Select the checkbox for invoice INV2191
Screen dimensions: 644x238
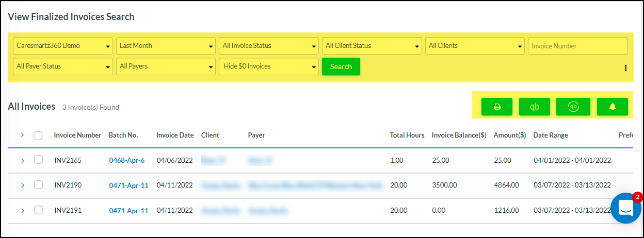[38, 210]
